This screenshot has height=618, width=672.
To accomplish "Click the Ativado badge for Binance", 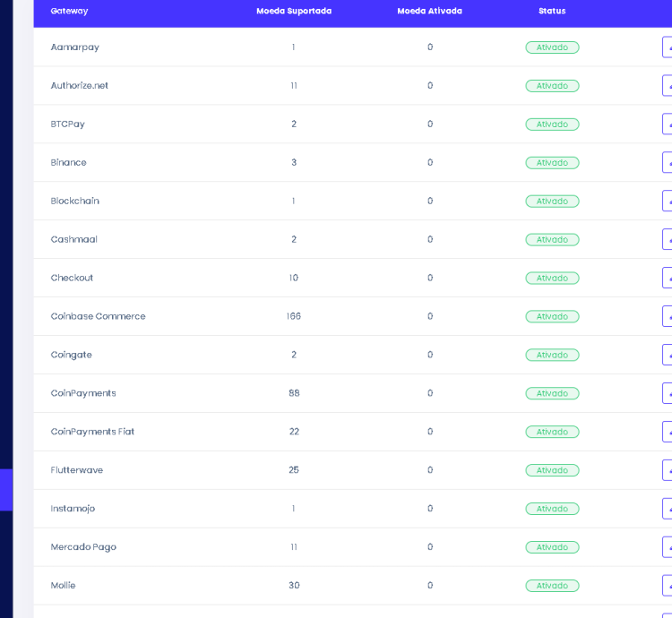I will pos(552,163).
